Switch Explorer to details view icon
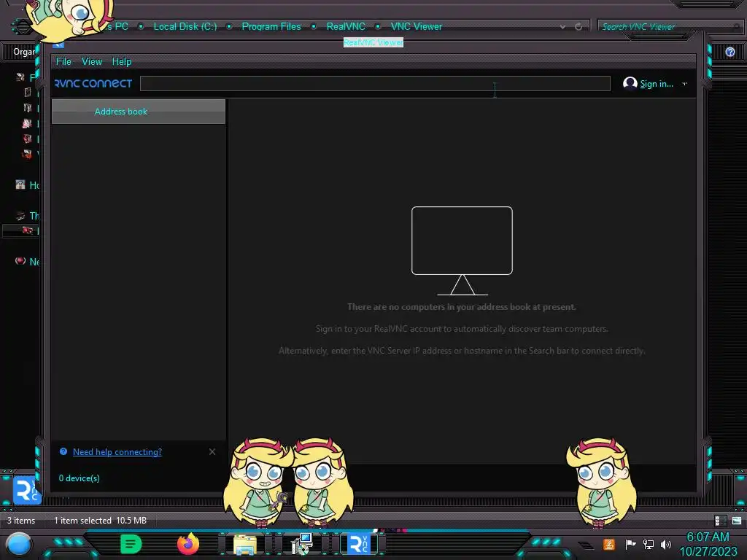Image resolution: width=747 pixels, height=560 pixels. point(721,521)
